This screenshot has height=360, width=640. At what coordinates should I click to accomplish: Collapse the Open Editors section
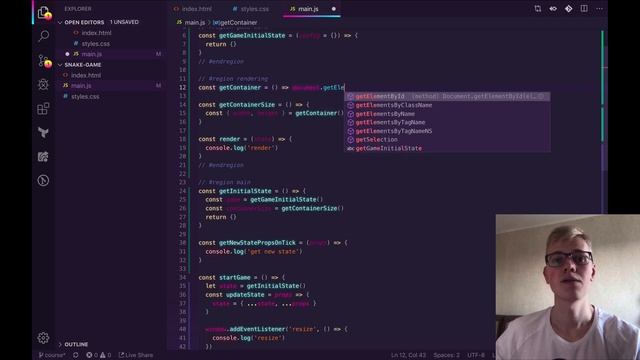(60, 22)
